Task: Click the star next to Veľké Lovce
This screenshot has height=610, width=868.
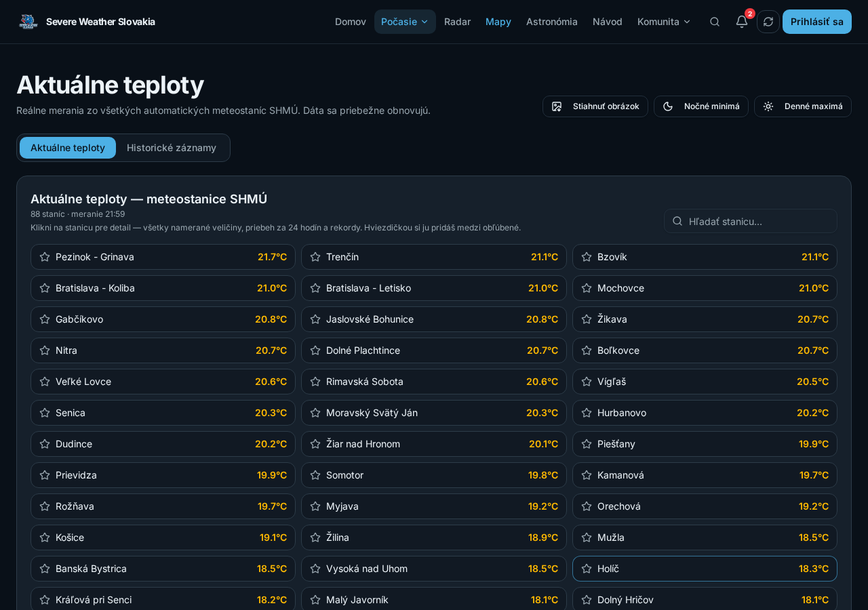Action: 45,382
